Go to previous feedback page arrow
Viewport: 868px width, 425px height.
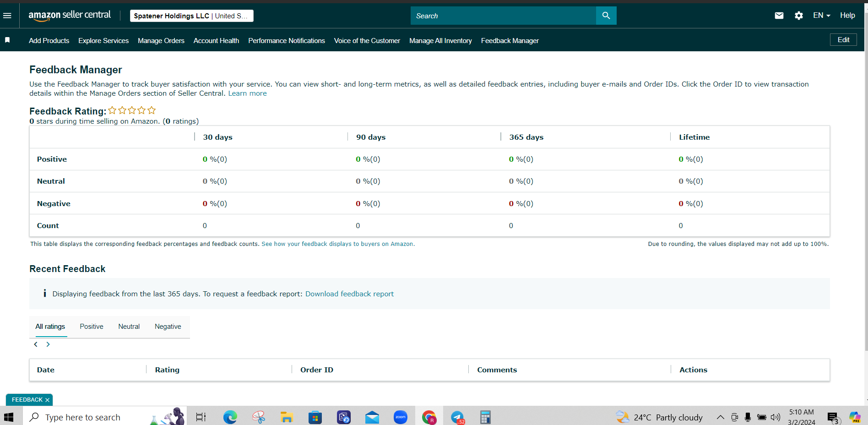[36, 344]
